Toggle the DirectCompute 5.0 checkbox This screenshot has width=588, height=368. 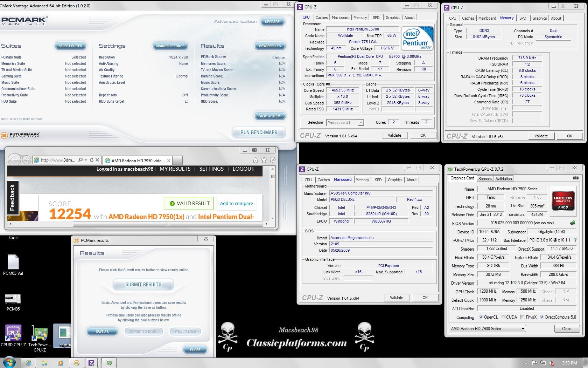[542, 317]
